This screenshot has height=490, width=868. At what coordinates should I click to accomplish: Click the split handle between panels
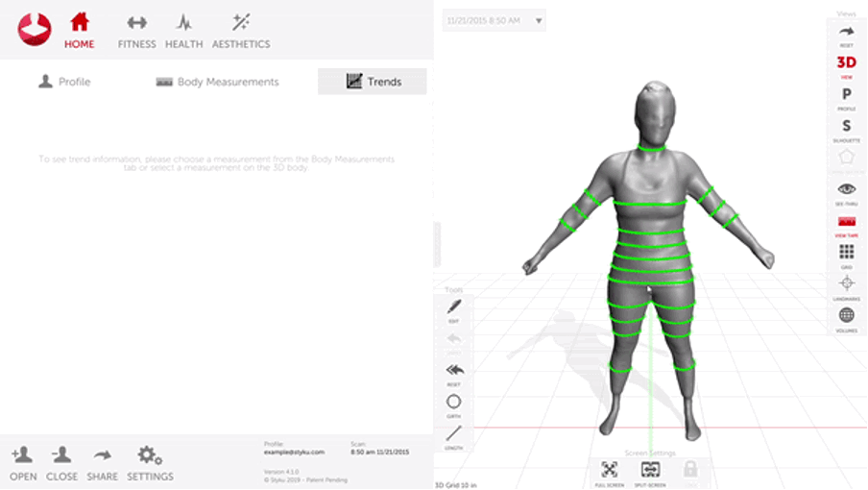click(x=437, y=245)
